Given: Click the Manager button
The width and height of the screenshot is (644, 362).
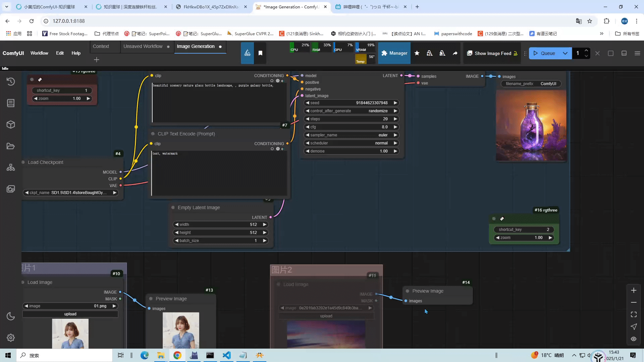Looking at the screenshot, I should pos(394,53).
